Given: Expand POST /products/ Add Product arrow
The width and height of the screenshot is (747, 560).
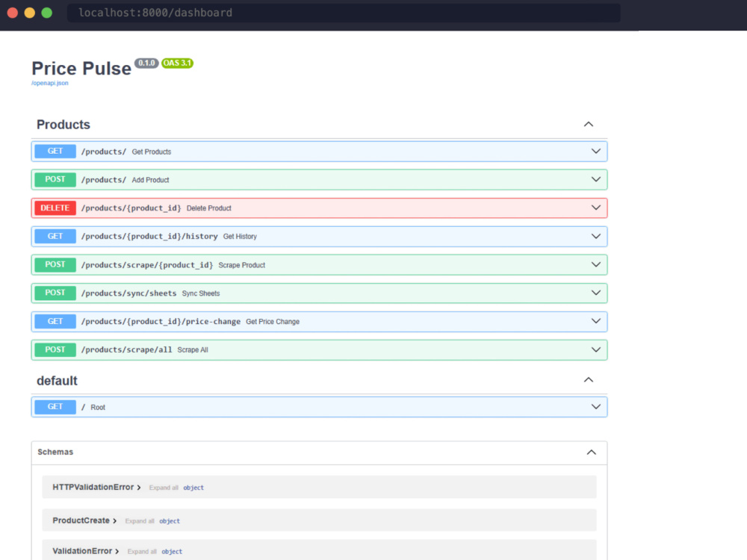Looking at the screenshot, I should (x=595, y=179).
